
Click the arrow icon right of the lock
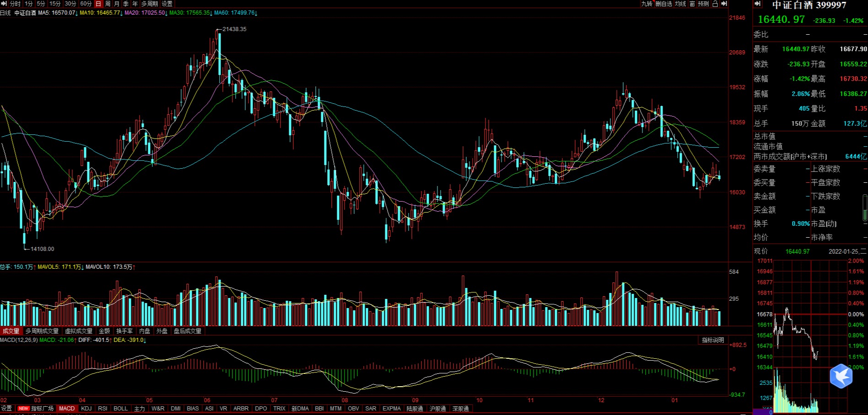pos(724,4)
